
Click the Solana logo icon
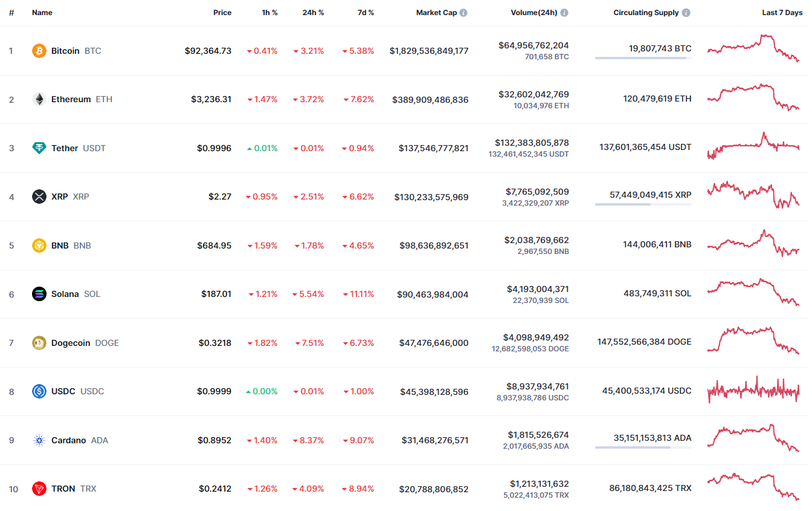(39, 294)
